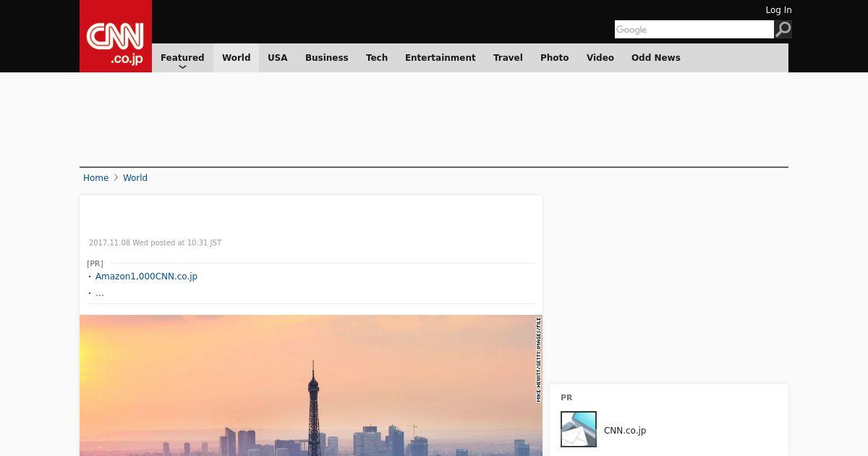The height and width of the screenshot is (456, 868).
Task: Focus the Google search field
Action: pos(694,29)
